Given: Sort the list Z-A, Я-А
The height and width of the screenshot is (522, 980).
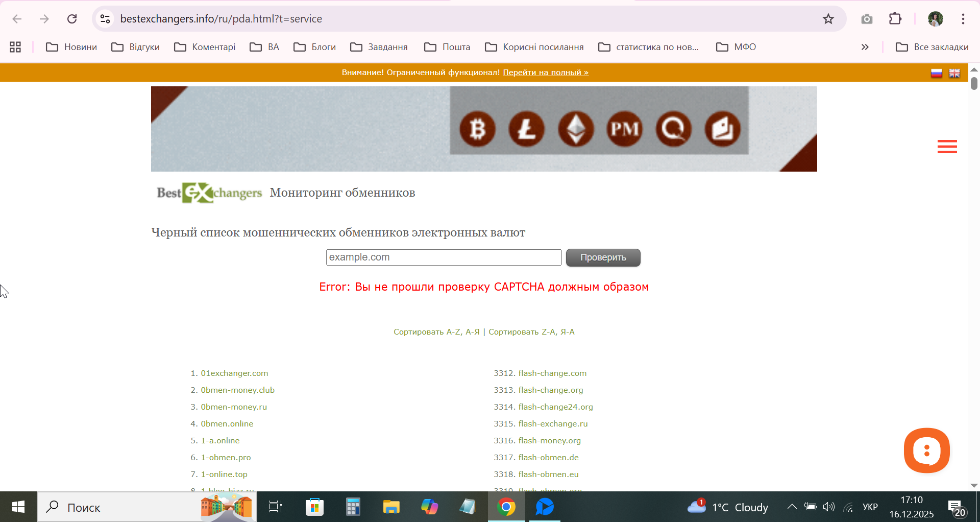Looking at the screenshot, I should [531, 332].
